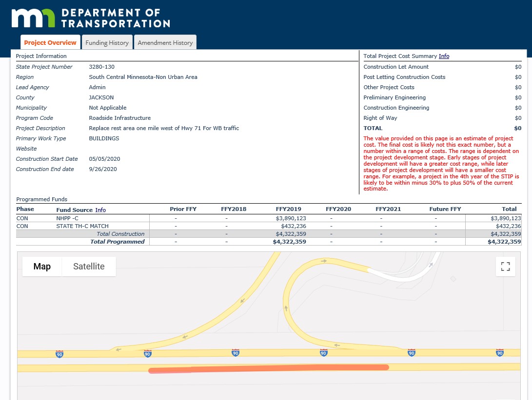Image resolution: width=532 pixels, height=400 pixels.
Task: Click the center Interstate 90 shield
Action: point(236,353)
